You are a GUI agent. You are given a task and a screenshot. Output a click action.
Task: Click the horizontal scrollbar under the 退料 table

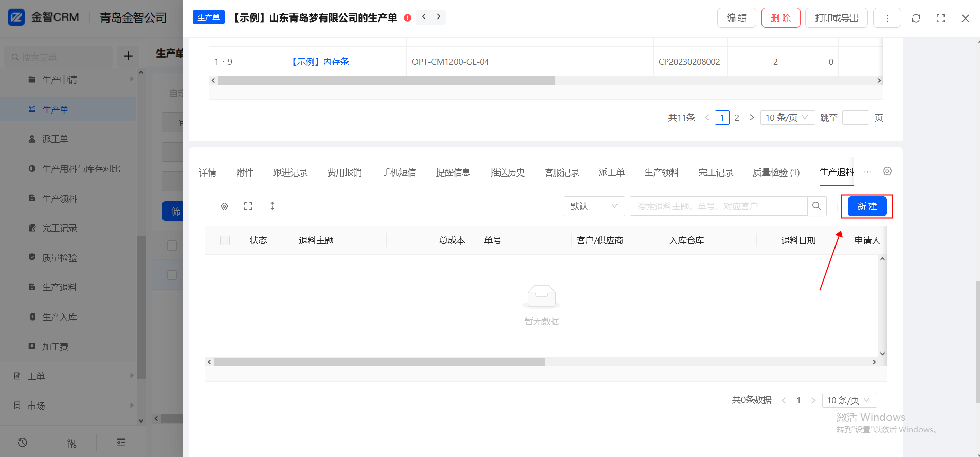[379, 362]
